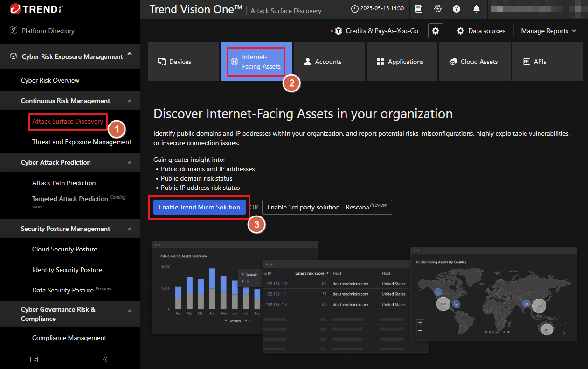Open the Manage Reports dropdown
Viewport: 588px width, 369px height.
tap(548, 31)
